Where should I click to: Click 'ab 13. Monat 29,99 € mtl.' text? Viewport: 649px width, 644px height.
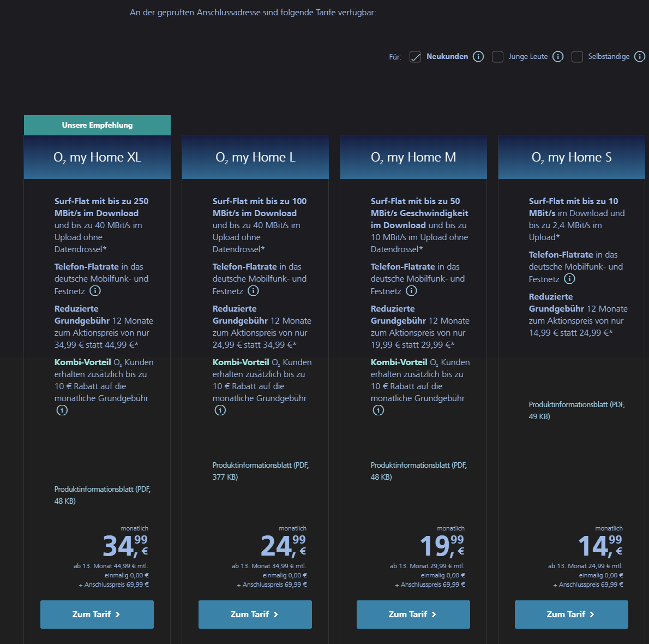tap(427, 566)
